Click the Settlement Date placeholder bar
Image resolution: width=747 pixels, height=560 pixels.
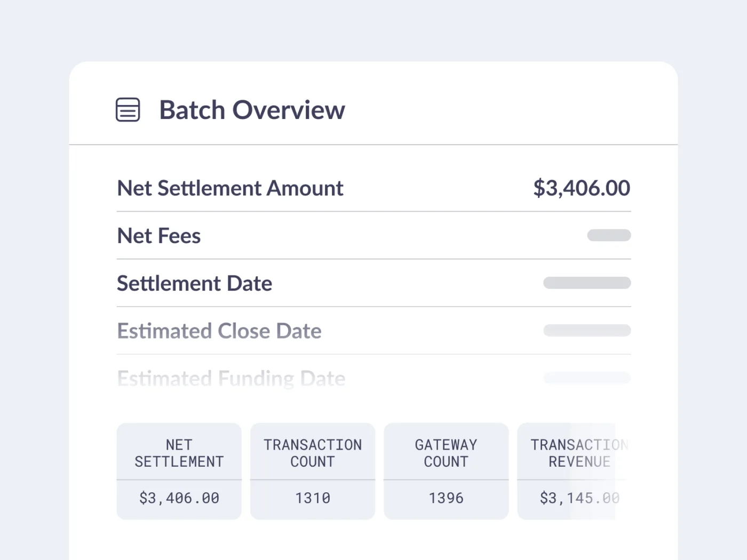587,283
